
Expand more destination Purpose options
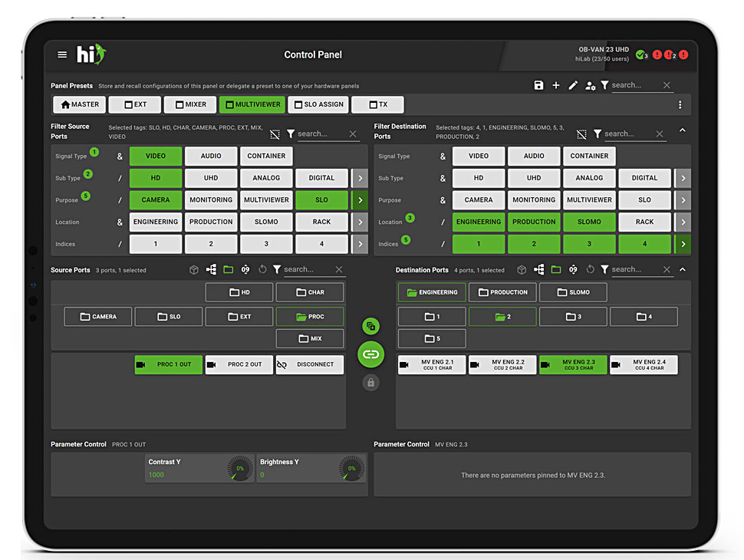tap(683, 199)
